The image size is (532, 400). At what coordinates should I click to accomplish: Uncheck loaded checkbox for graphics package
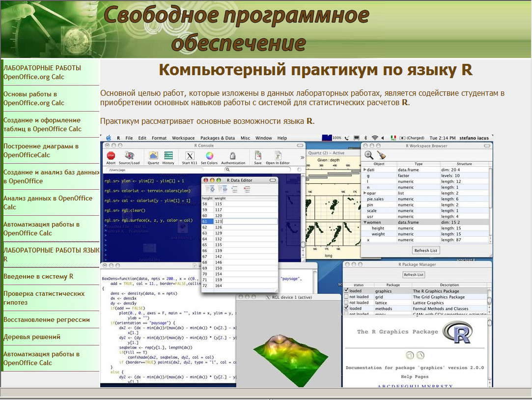point(346,290)
